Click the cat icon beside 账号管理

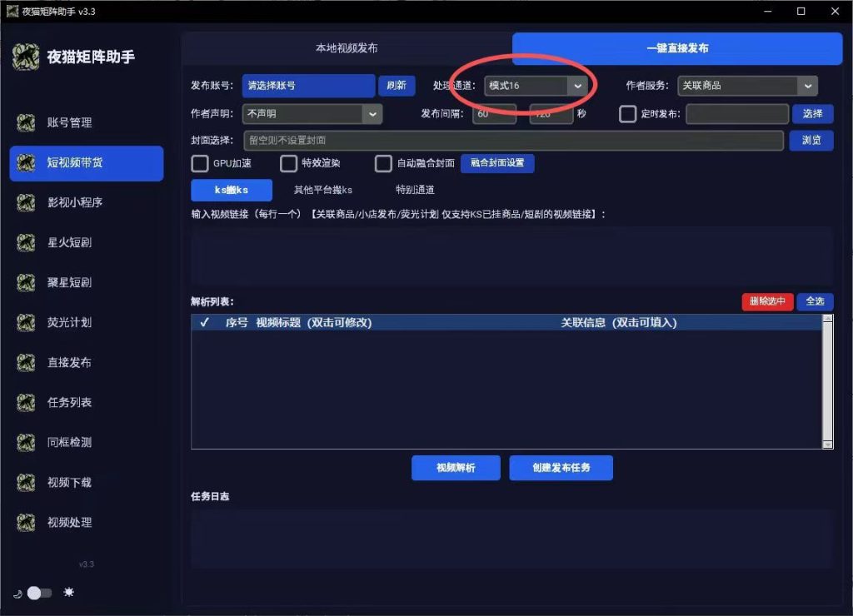(26, 122)
